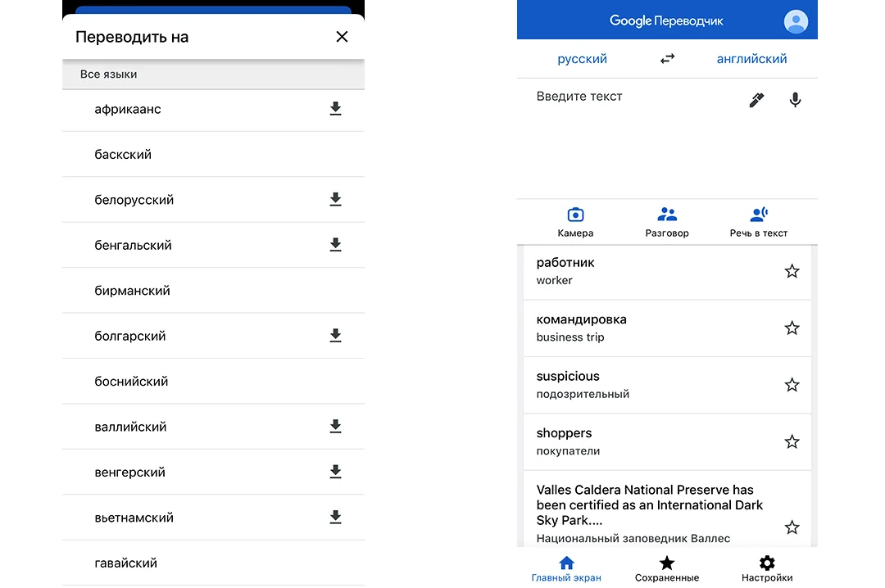This screenshot has height=588, width=885.
Task: Open the Разговор conversation mode
Action: pos(667,222)
